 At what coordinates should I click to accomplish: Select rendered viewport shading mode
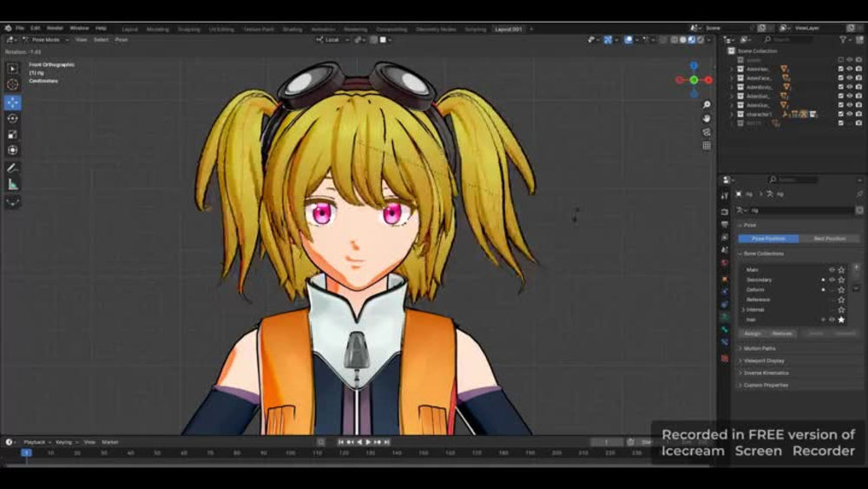coord(700,40)
